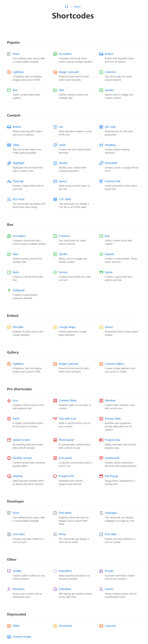This screenshot has height=644, width=148.
Task: Open the Content Slider shortcode link
Action: click(x=68, y=400)
